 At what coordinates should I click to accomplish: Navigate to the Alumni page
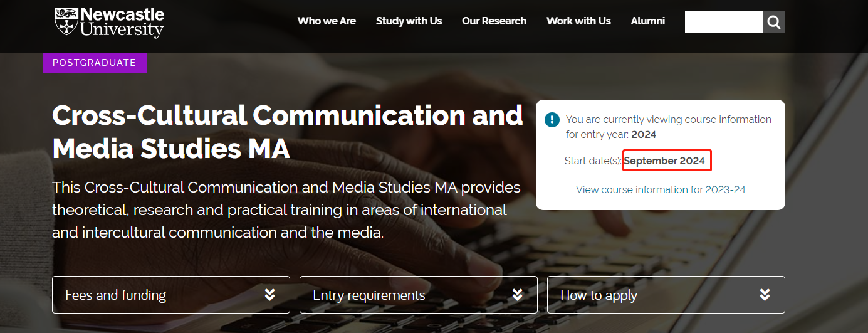tap(647, 21)
